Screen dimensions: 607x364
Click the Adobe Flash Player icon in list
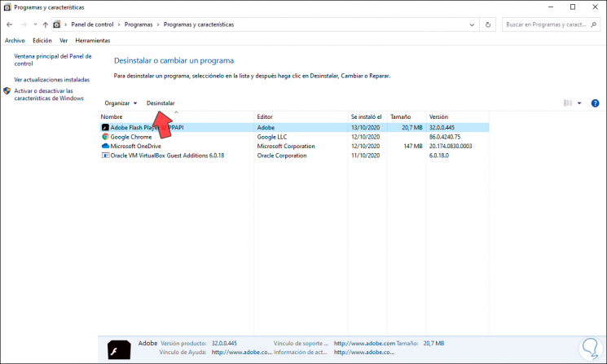[105, 127]
